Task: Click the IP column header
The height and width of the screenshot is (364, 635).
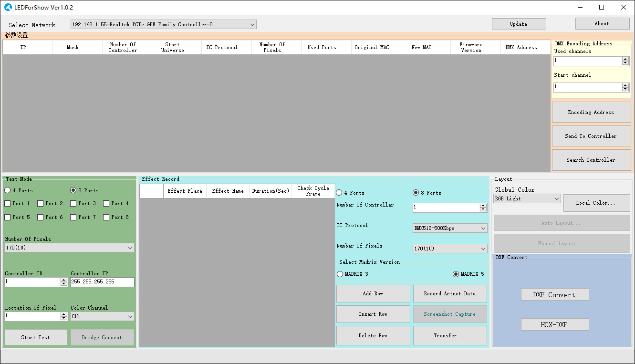Action: (x=28, y=47)
